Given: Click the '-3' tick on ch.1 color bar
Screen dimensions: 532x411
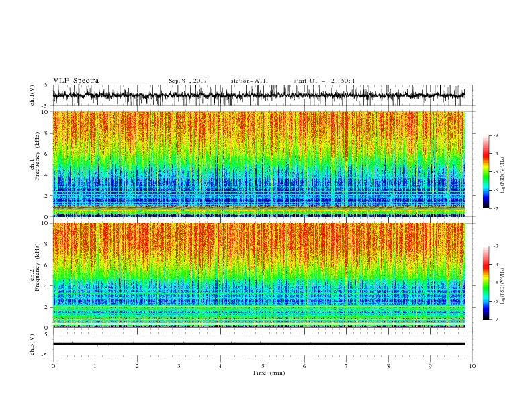Looking at the screenshot, I should coord(495,136).
